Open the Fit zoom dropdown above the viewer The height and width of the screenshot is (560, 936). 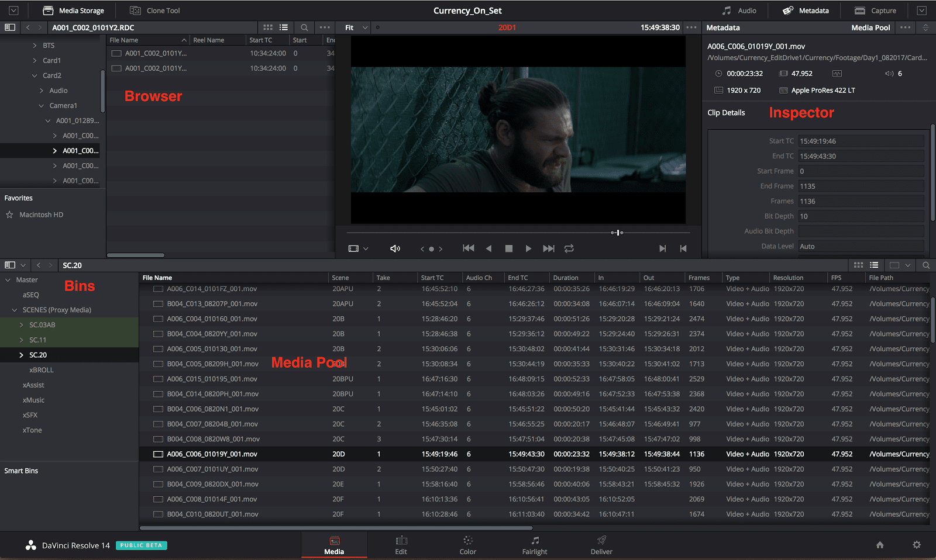pos(353,27)
